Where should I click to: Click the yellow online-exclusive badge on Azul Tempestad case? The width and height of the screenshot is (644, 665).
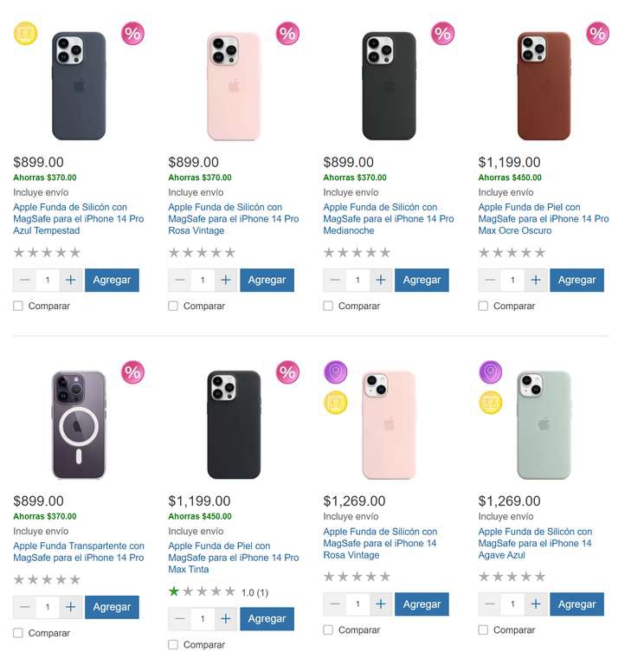(x=26, y=34)
